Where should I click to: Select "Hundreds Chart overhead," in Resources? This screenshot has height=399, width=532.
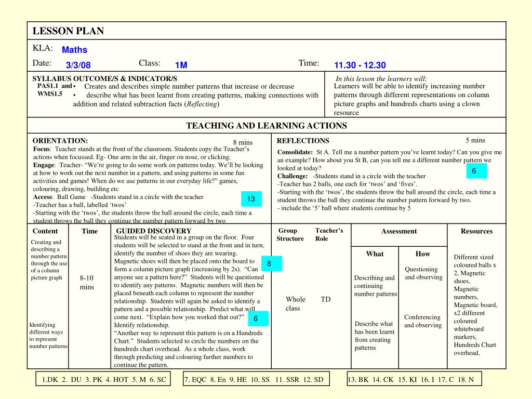pos(475,349)
